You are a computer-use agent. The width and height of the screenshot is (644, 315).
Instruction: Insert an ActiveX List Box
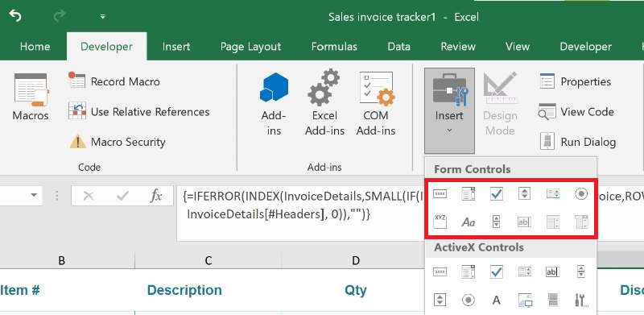pos(525,271)
